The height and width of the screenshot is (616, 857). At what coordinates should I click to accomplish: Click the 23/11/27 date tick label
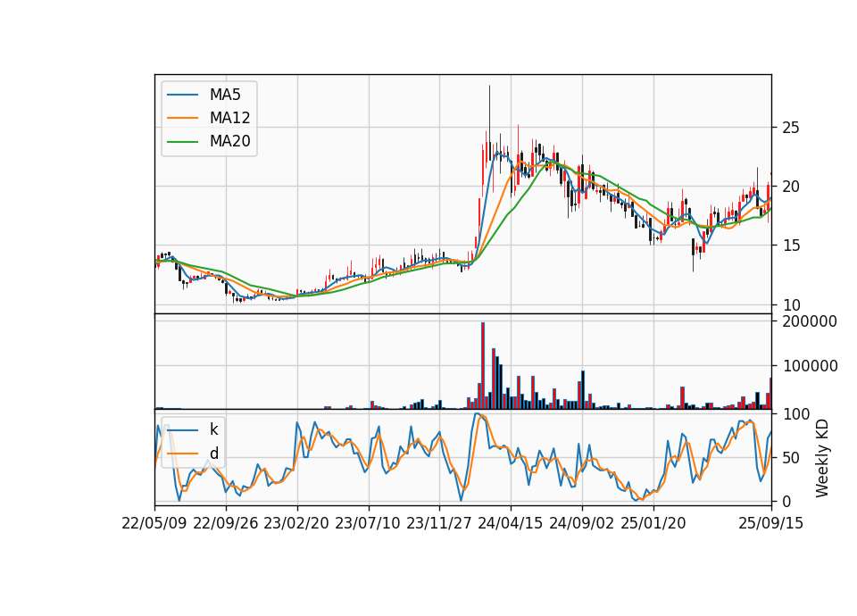coord(439,524)
